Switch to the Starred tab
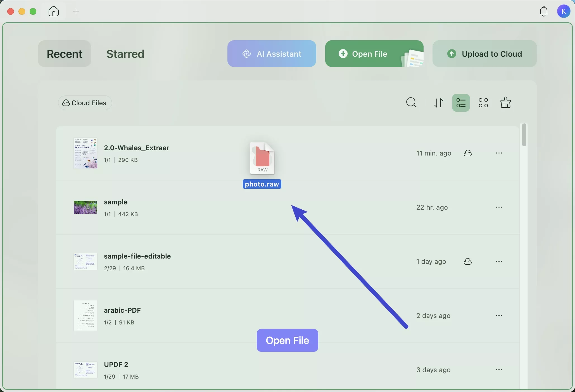 (125, 54)
